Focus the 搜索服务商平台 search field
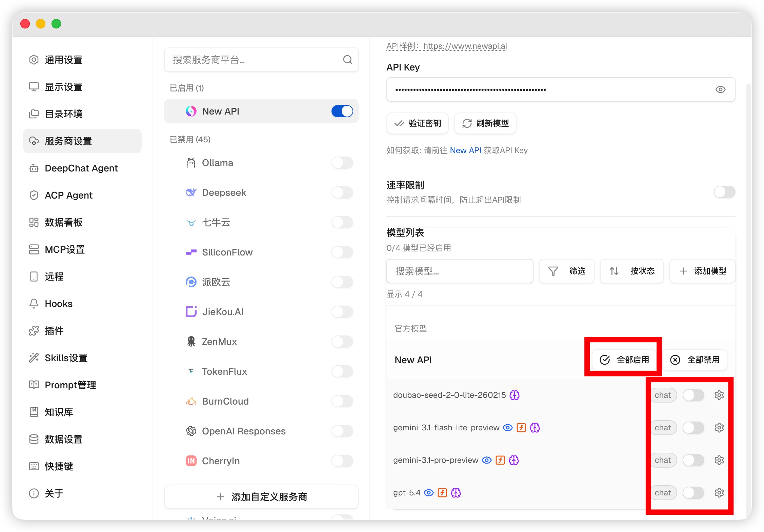 point(261,60)
